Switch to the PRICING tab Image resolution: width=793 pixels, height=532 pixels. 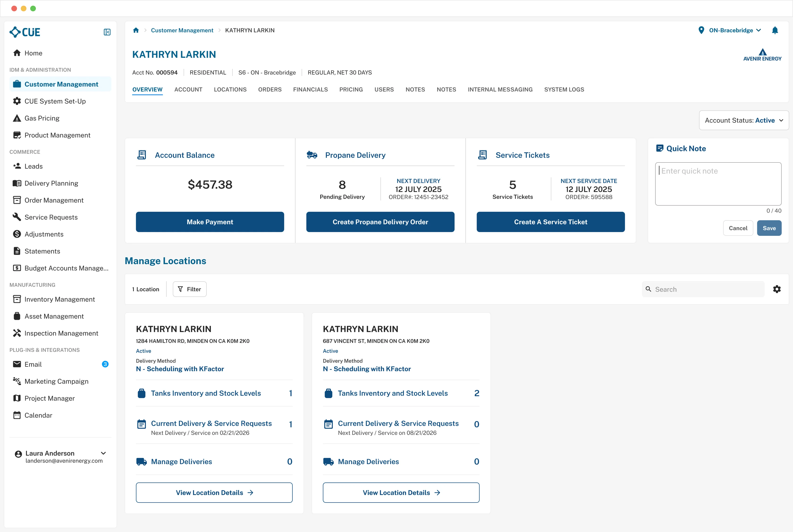click(x=351, y=90)
